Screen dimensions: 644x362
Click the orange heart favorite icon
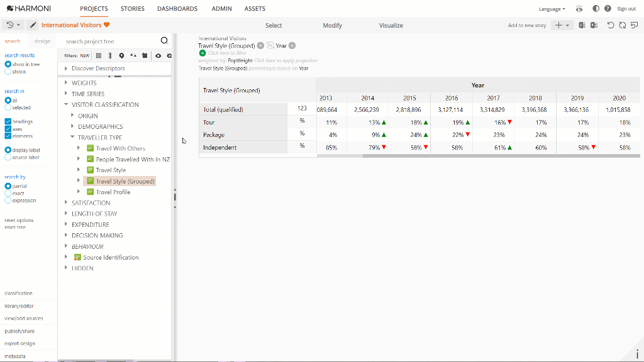click(107, 25)
